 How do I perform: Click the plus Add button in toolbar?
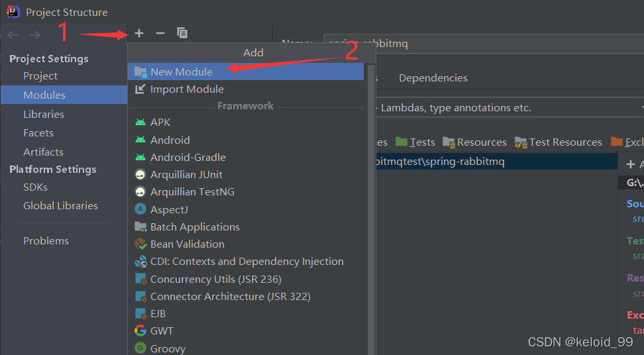(x=139, y=33)
